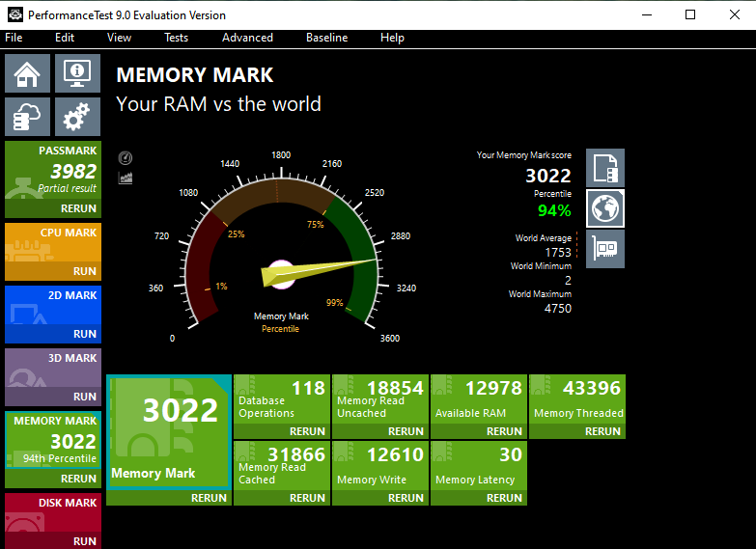Open the Advanced menu
This screenshot has height=549, width=756.
[x=247, y=38]
